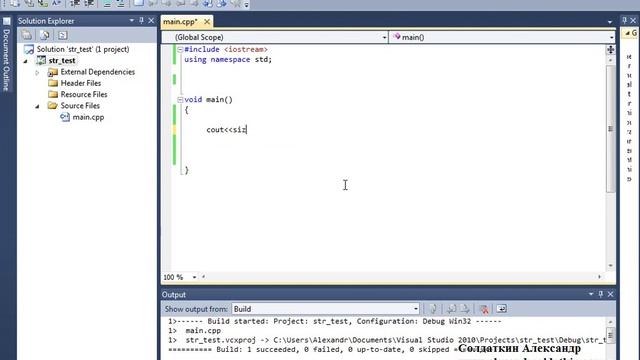Viewport: 640px width, 360px height.
Task: Select the Header Files folder
Action: (x=80, y=83)
